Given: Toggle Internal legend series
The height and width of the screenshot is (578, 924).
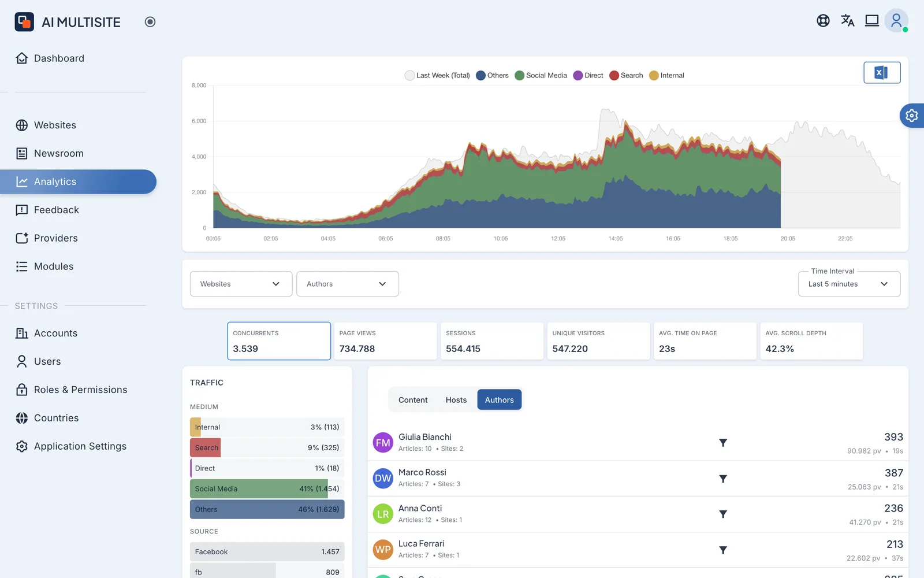Looking at the screenshot, I should pos(666,76).
